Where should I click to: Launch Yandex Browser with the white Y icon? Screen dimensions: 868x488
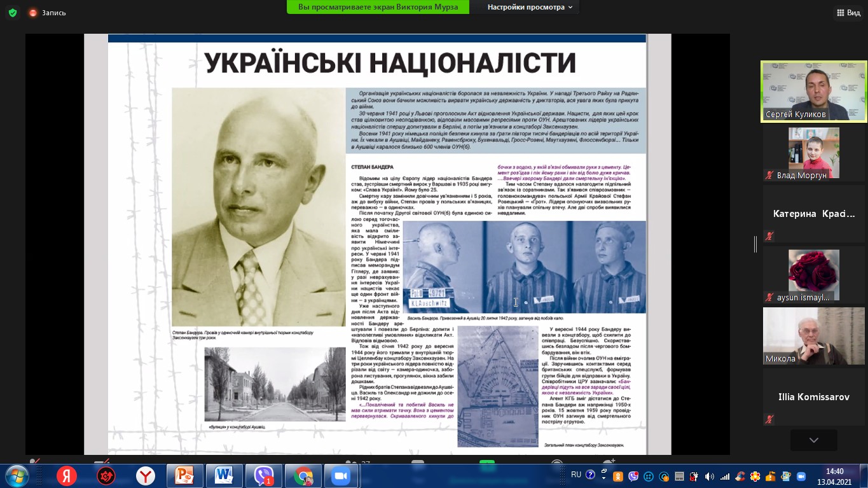tap(146, 476)
